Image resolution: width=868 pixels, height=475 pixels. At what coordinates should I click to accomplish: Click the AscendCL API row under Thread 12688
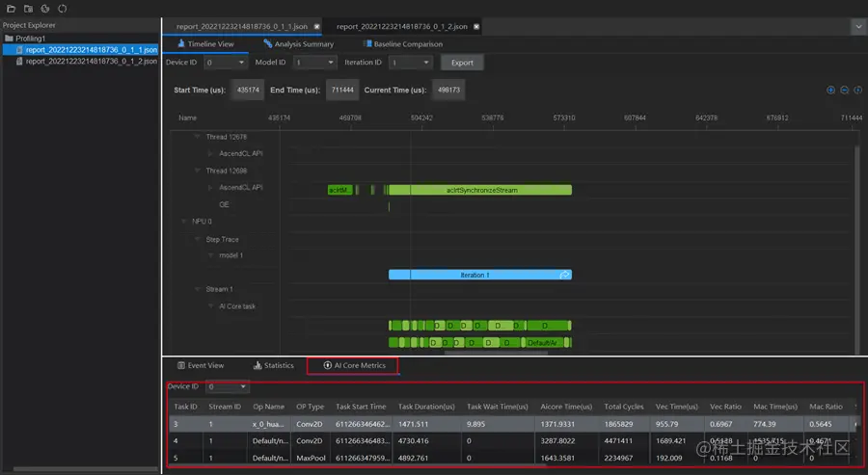[241, 188]
